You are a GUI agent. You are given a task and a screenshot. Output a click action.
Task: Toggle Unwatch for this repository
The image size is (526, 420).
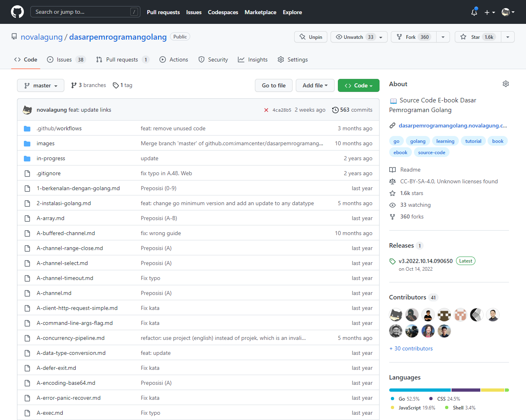359,37
